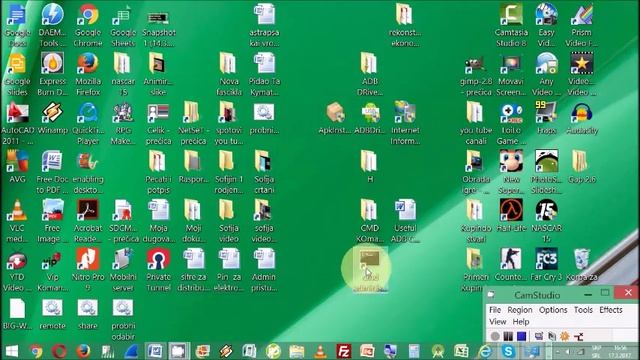The width and height of the screenshot is (640, 360).
Task: Click the Screen Annotations icon in CamStudio
Action: pos(552,336)
